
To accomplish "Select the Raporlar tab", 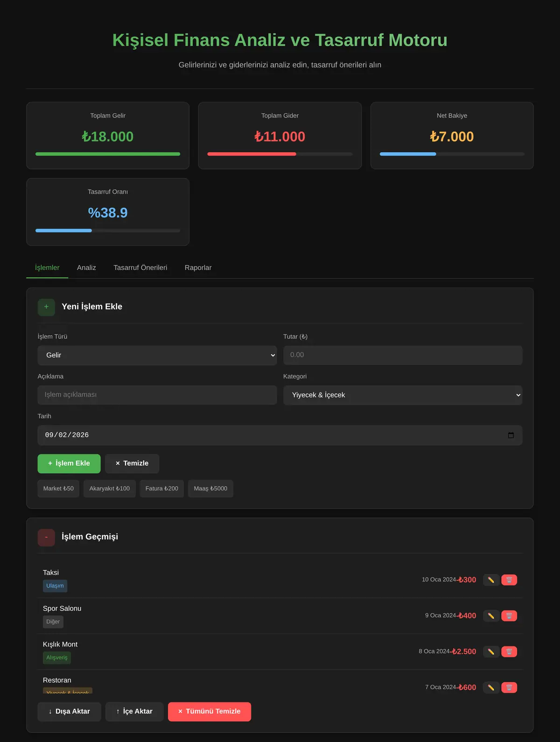I will coord(198,268).
